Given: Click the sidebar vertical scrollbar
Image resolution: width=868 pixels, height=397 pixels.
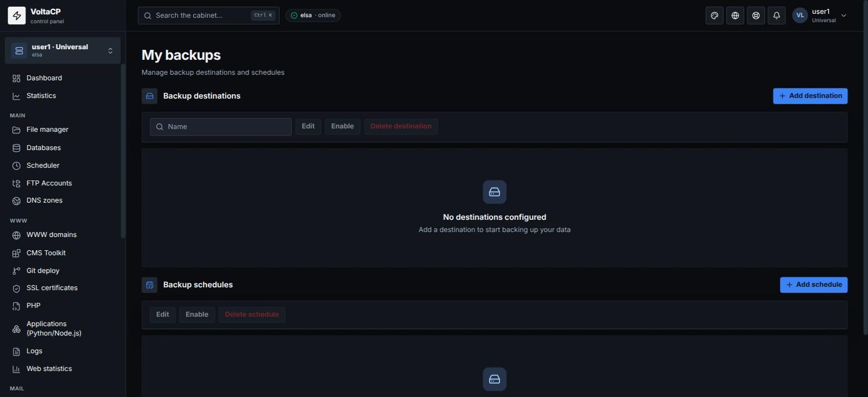Looking at the screenshot, I should pos(123,152).
